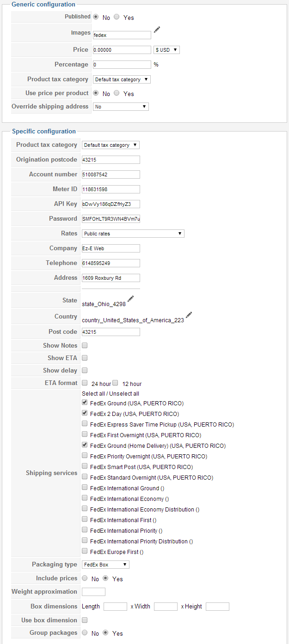This screenshot has width=289, height=644.
Task: Check FedEx Priority Overnight service
Action: coord(85,456)
